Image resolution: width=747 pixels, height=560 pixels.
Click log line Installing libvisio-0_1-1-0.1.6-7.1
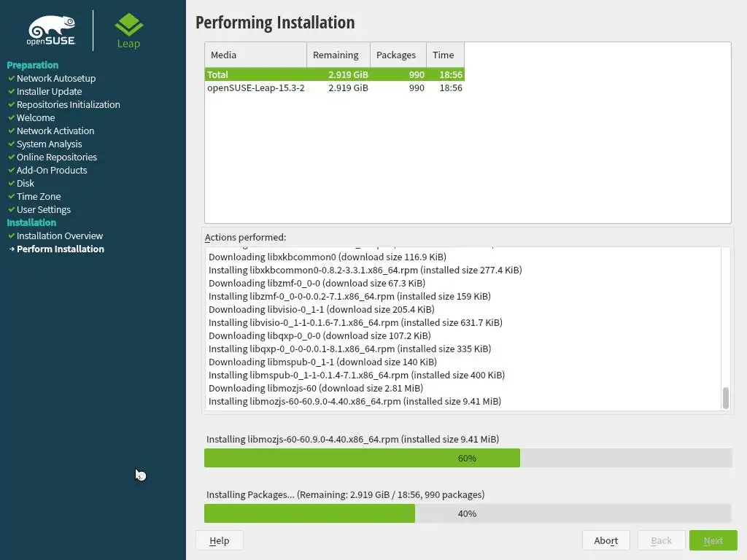355,322
